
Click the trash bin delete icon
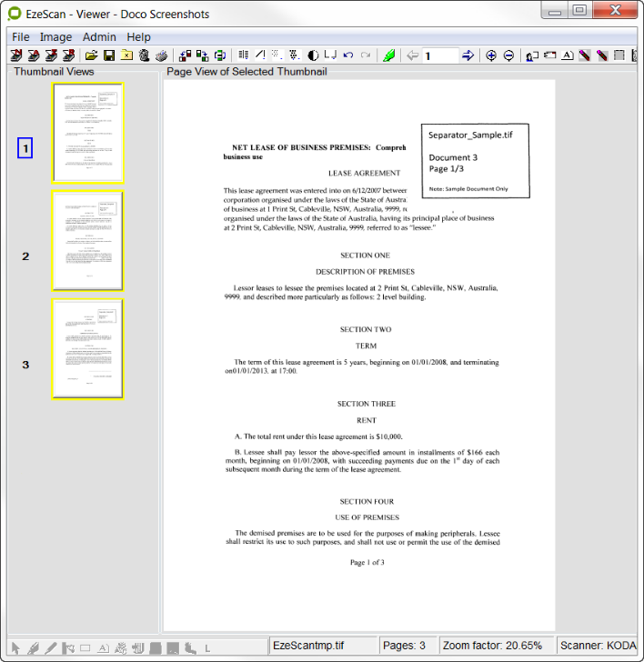[144, 55]
